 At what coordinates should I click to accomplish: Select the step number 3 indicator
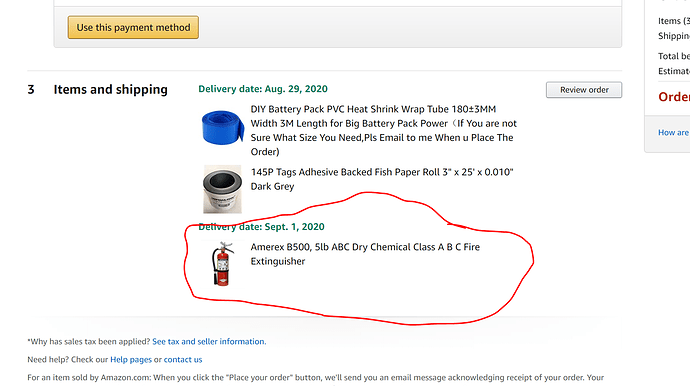pyautogui.click(x=31, y=89)
